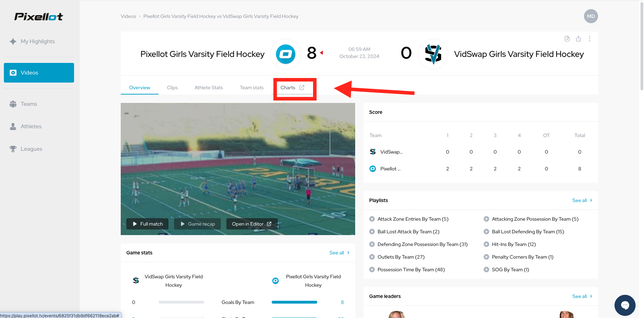Click the download file icon in the match header

567,39
